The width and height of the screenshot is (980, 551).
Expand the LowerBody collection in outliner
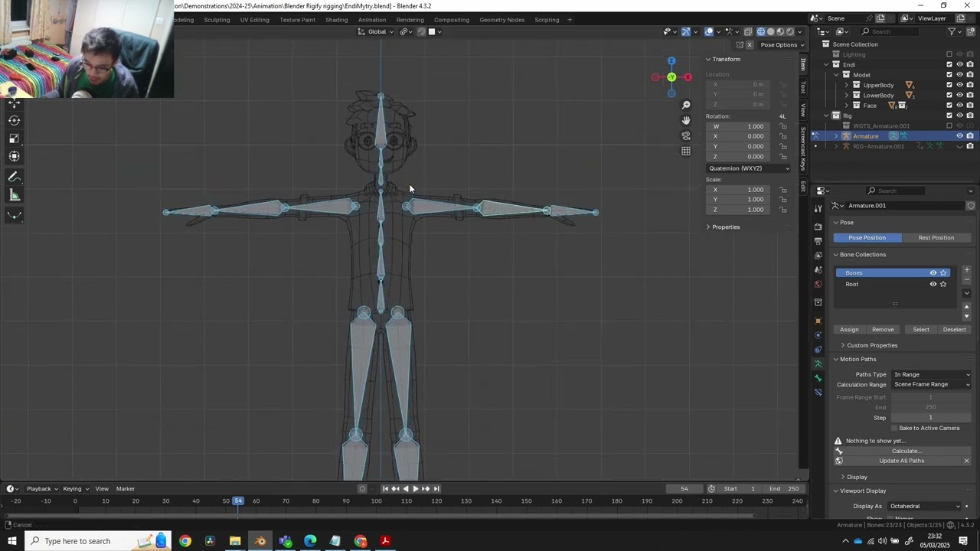coord(846,95)
